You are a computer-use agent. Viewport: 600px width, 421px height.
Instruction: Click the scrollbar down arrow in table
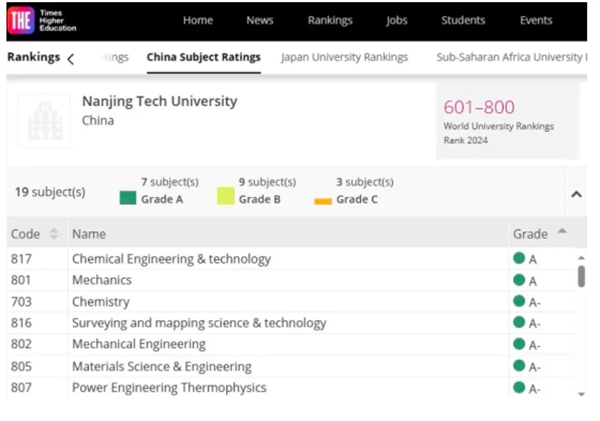click(x=581, y=394)
